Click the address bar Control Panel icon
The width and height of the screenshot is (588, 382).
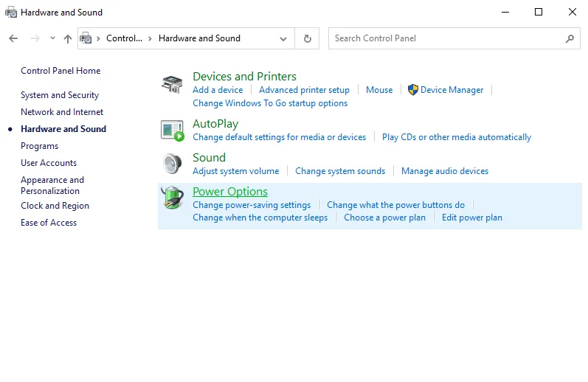[x=86, y=38]
